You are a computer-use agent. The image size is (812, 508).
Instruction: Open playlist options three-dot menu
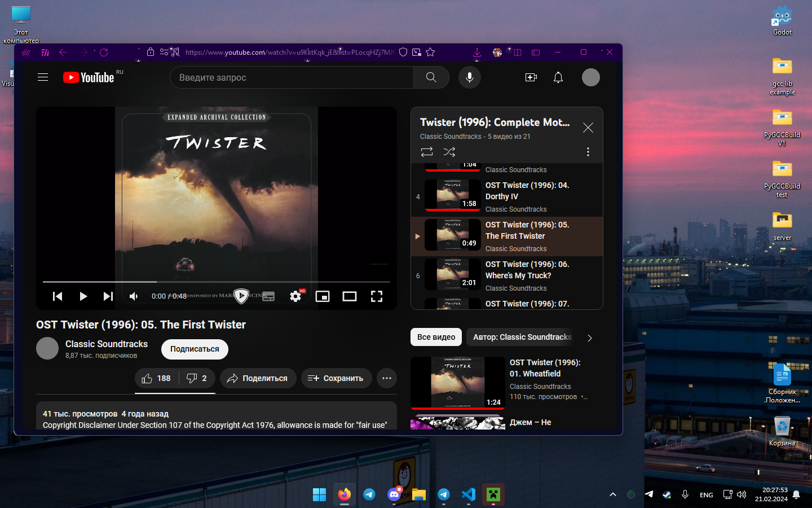pyautogui.click(x=588, y=152)
